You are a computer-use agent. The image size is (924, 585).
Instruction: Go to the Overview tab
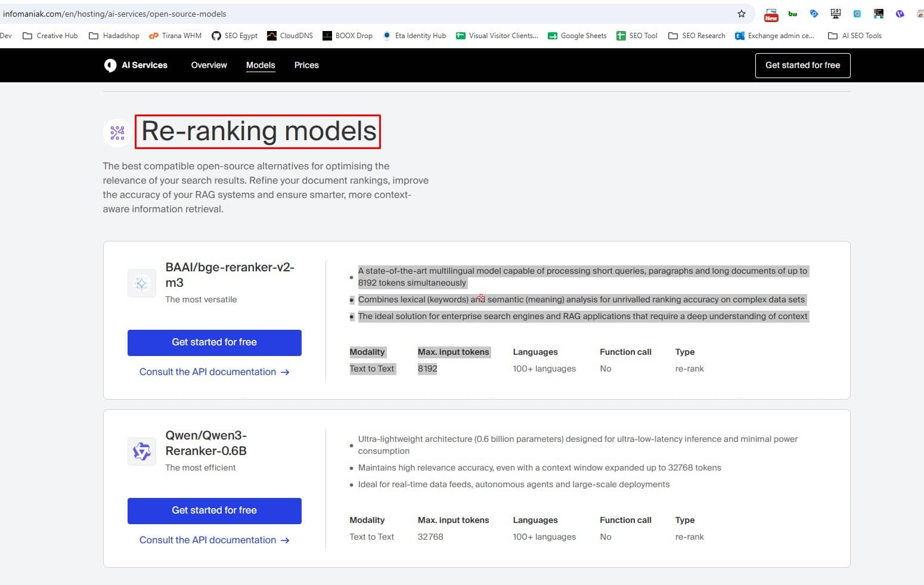point(209,65)
